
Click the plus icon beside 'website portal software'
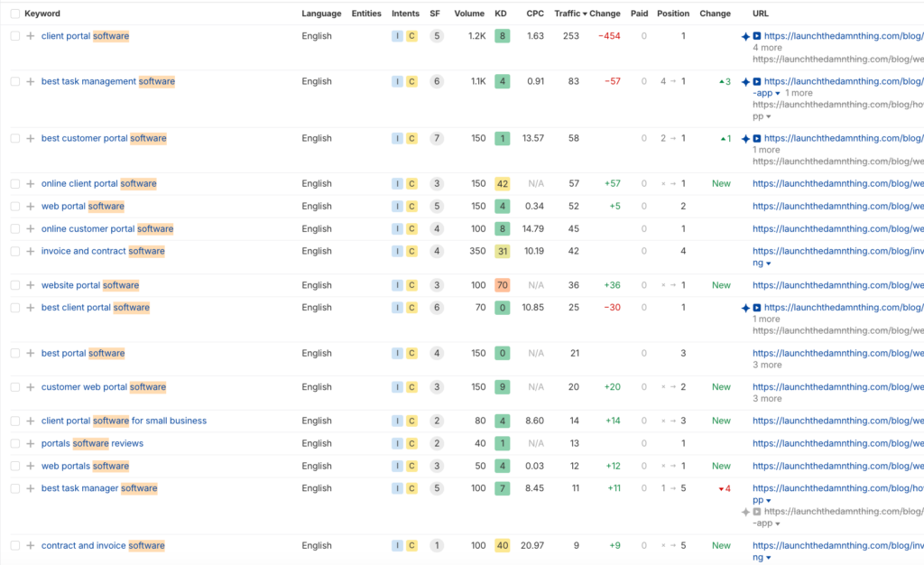[x=30, y=285]
